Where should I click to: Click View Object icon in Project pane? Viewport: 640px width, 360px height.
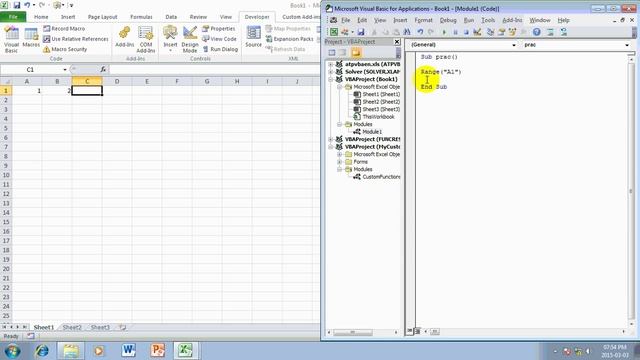[x=343, y=52]
